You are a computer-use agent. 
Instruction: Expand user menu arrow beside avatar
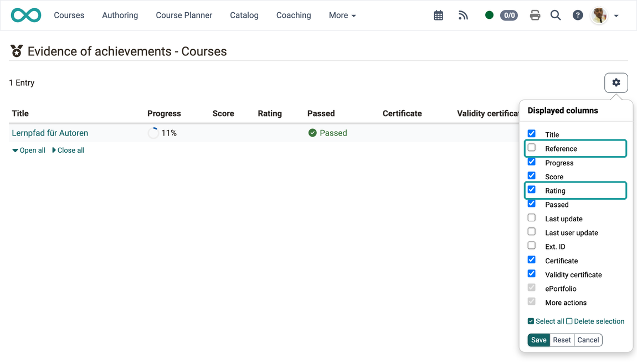tap(617, 16)
